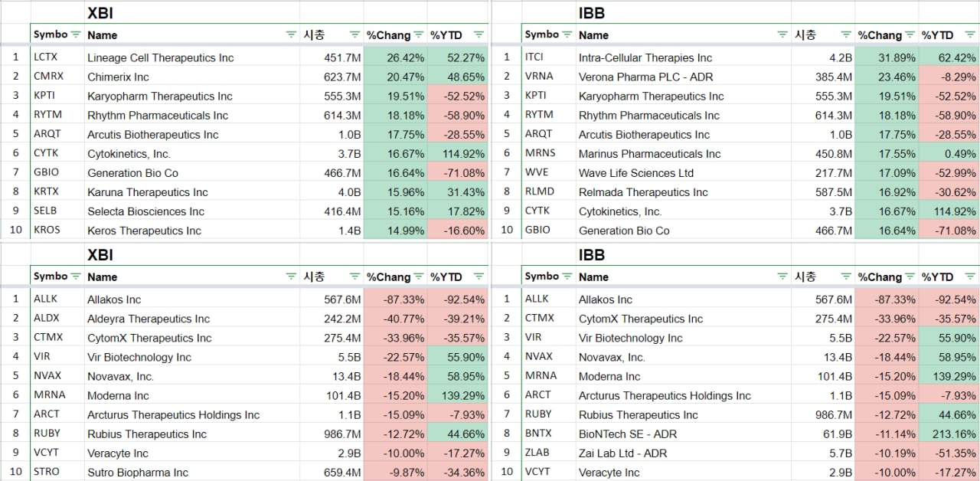Click the 659.4M market cap cell
This screenshot has width=980, height=481.
[x=332, y=472]
